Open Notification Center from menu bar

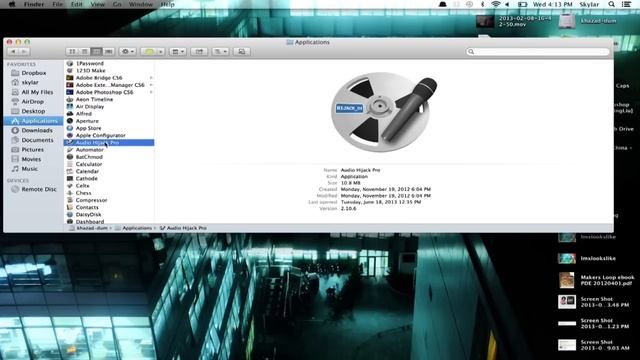click(x=626, y=4)
